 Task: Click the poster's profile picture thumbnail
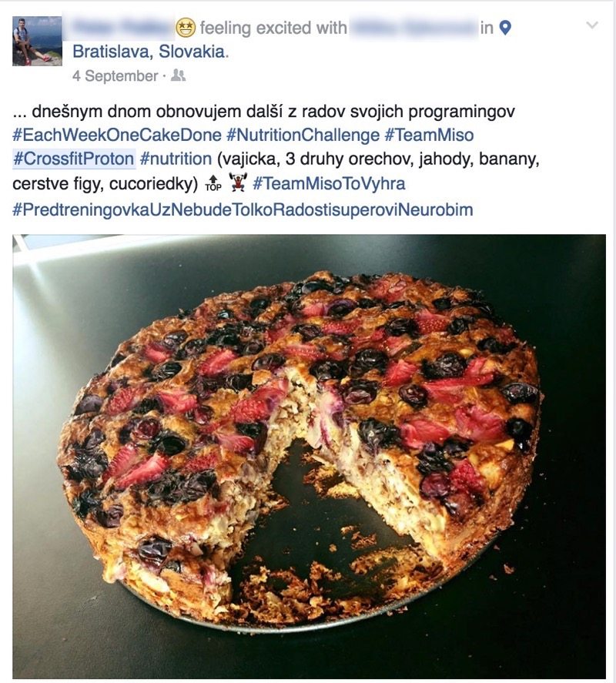click(38, 41)
